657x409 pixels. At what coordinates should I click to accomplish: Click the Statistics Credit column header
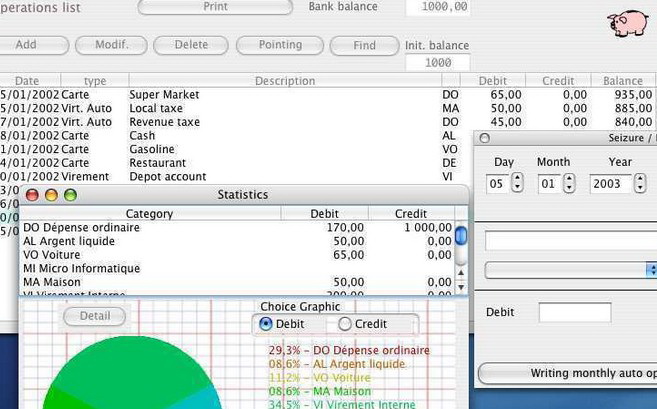tap(411, 214)
